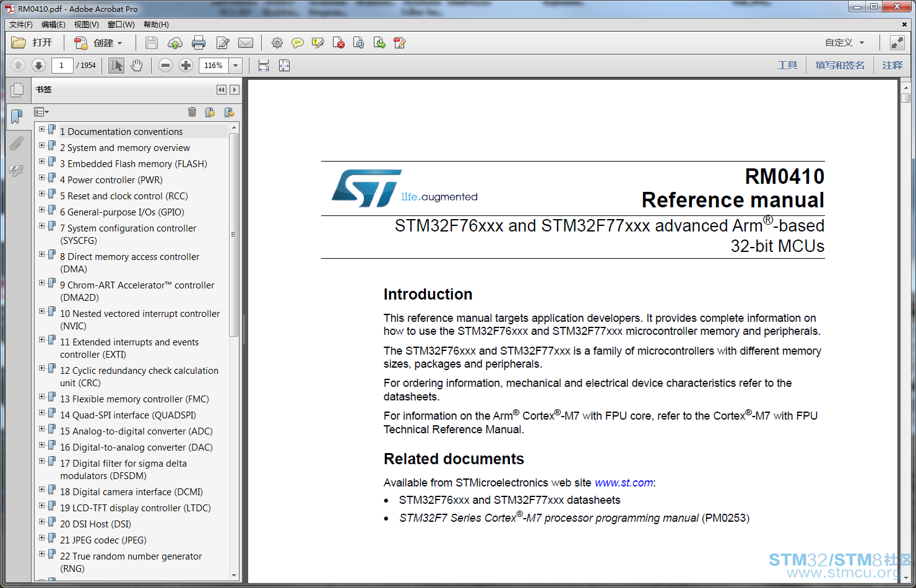
Task: Expand the '3 Embedded Flash memory (FLASH)' bookmark
Action: point(41,162)
